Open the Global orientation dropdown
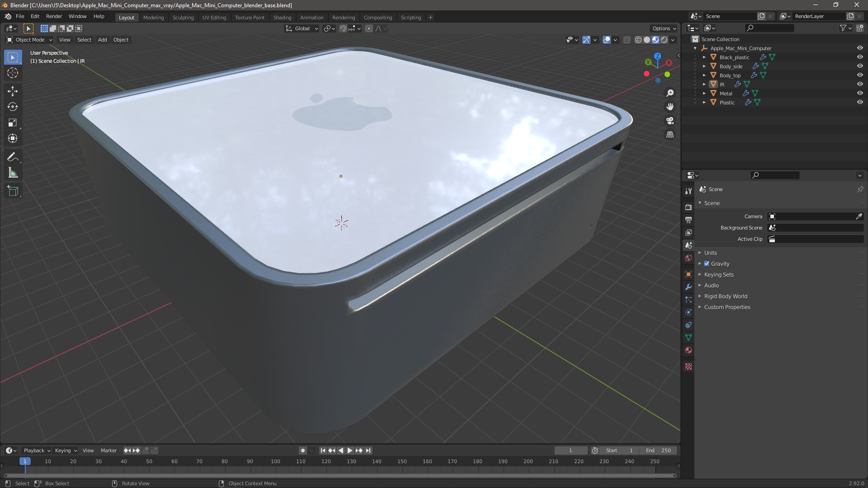Screen dimensions: 868x488 pyautogui.click(x=302, y=28)
